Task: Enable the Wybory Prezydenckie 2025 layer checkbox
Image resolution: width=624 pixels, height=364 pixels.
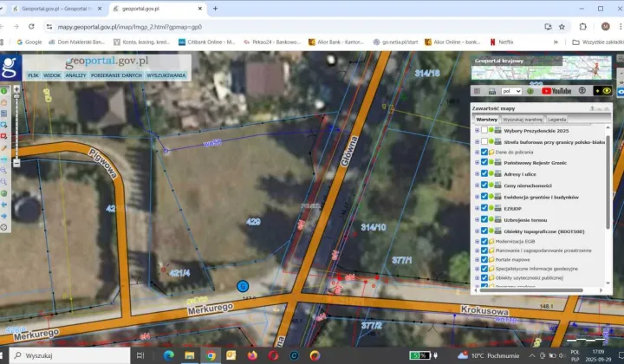Action: click(x=484, y=130)
